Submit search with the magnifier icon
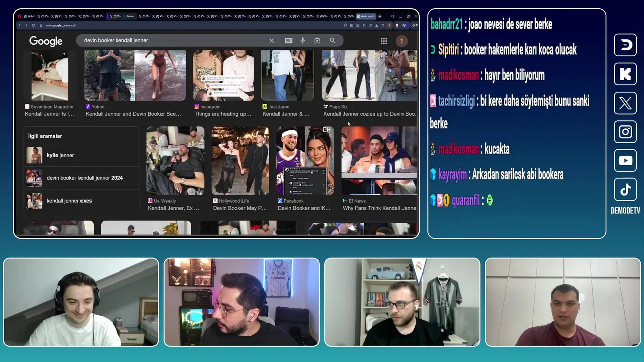644x362 pixels. click(x=333, y=40)
